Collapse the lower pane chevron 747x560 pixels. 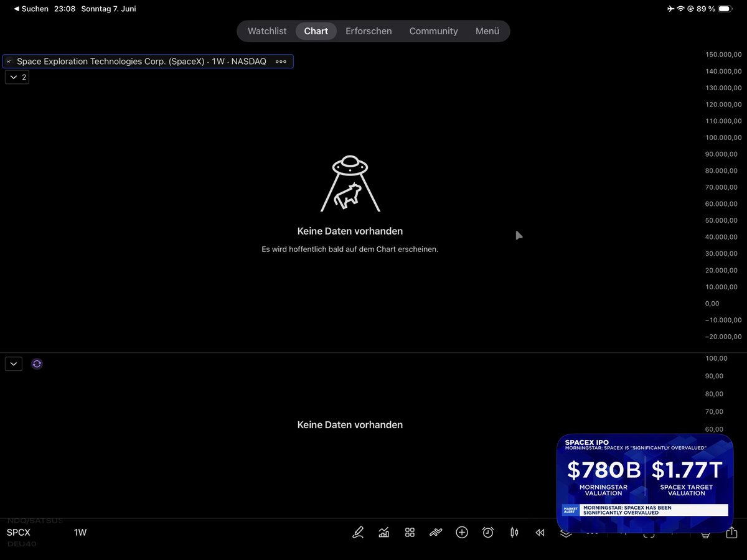[x=14, y=364]
